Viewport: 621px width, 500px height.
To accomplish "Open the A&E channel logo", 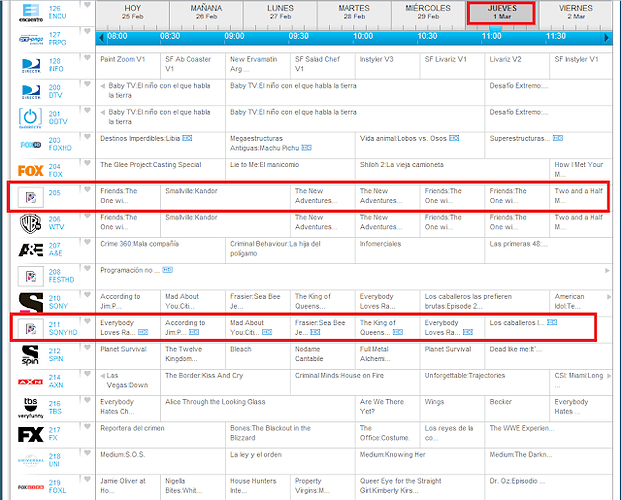I will (30, 248).
